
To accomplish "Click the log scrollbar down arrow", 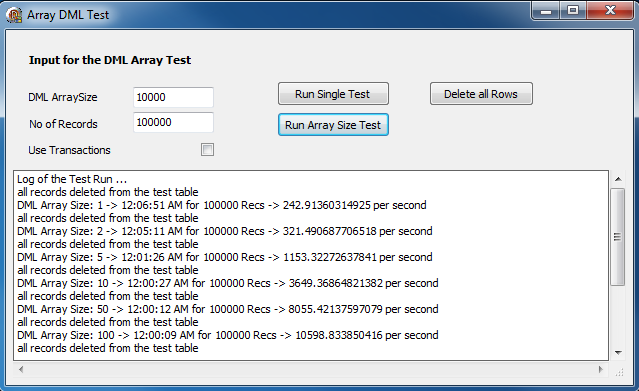I will (618, 352).
